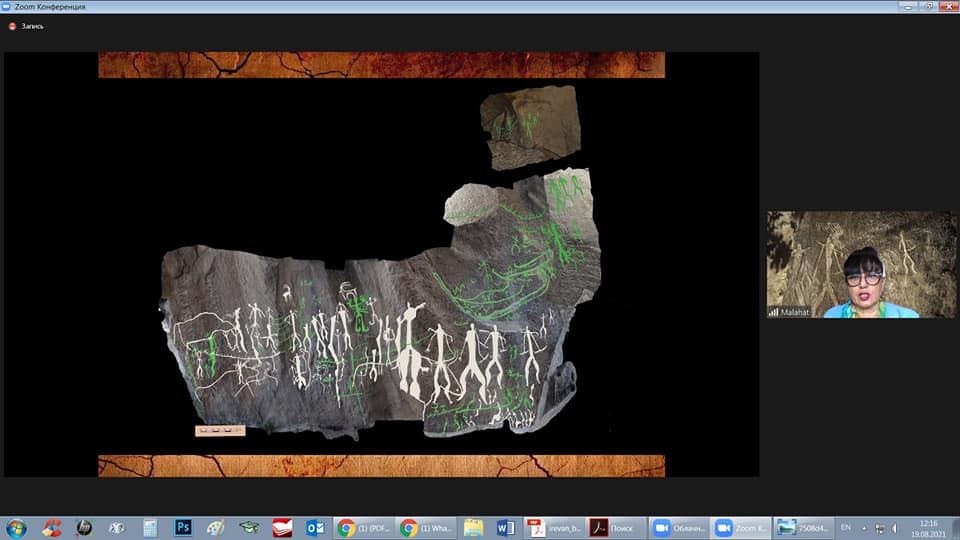Click the graduation cap taskbar icon
960x540 pixels.
249,528
